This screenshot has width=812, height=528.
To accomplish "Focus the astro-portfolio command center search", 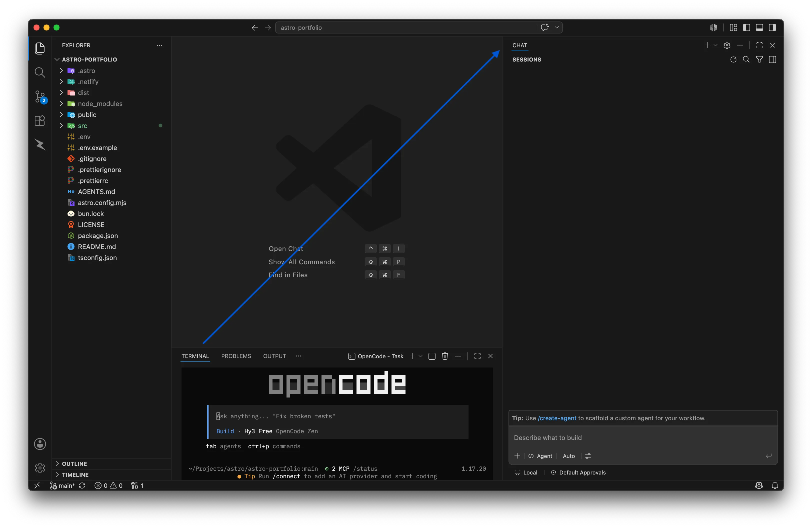I will pyautogui.click(x=406, y=28).
